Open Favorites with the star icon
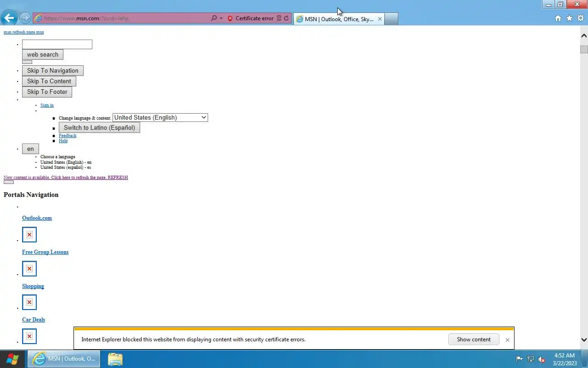 pyautogui.click(x=569, y=18)
